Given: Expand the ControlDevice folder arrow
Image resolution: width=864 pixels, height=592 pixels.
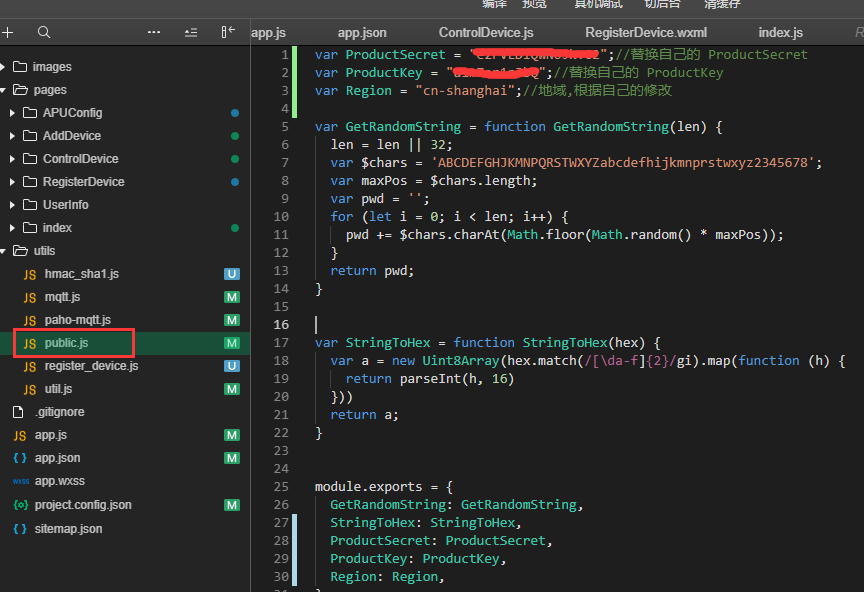Looking at the screenshot, I should [x=12, y=159].
